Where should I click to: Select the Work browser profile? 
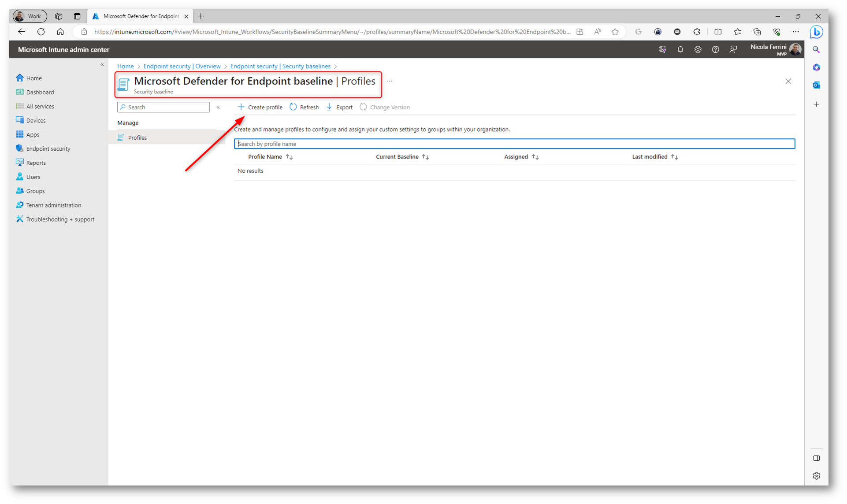pos(30,16)
